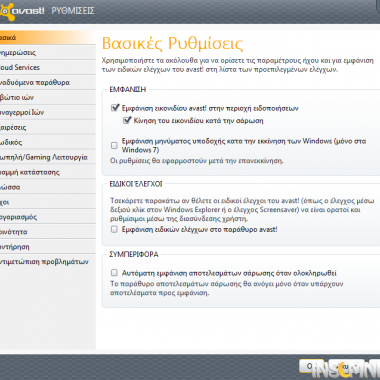380x380 pixels.
Task: Click the ΕΜΦΑΝΙΣΗ group label
Action: pos(128,89)
